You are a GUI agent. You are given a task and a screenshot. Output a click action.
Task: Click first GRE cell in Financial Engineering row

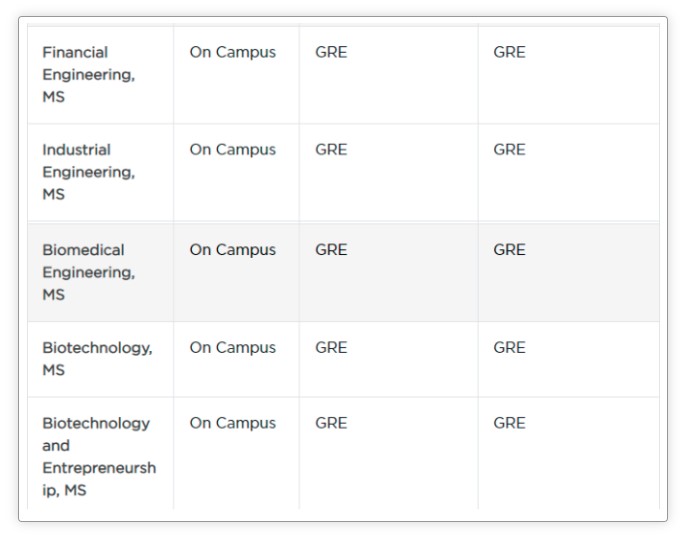[x=331, y=52]
